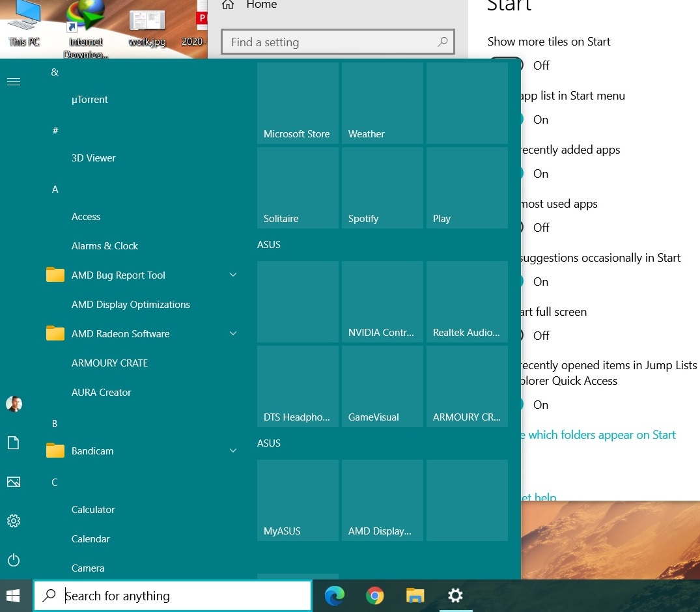Select the work.jpg desktop file

pyautogui.click(x=147, y=28)
